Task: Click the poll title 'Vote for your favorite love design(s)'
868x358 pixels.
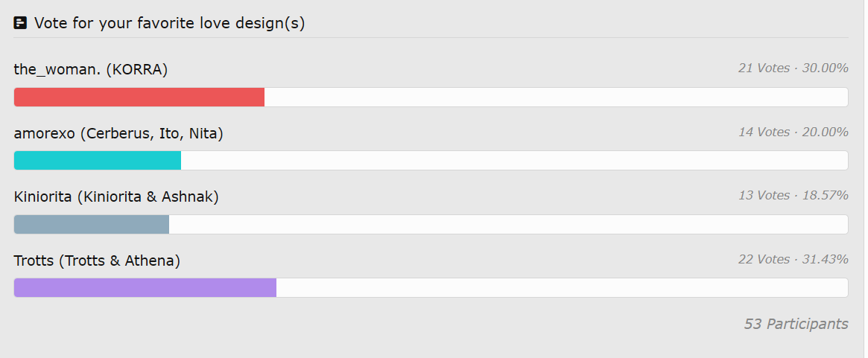Action: (169, 23)
